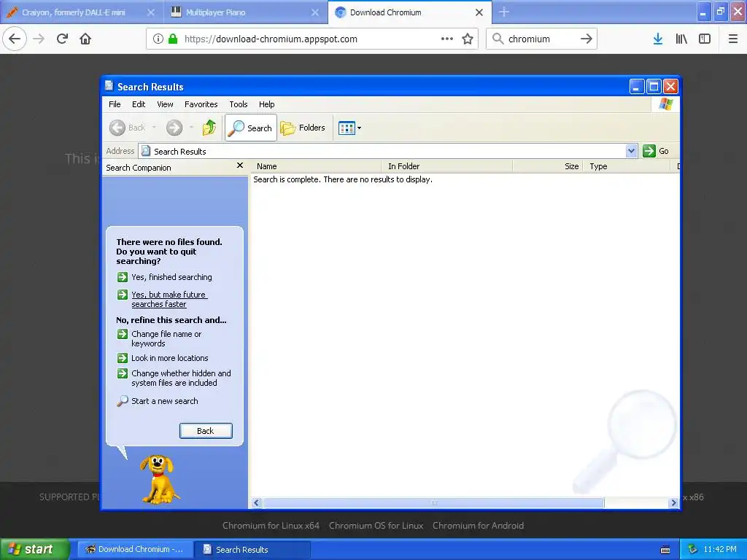Go to the Firefox home page
Screen dimensions: 747x560
(x=85, y=39)
